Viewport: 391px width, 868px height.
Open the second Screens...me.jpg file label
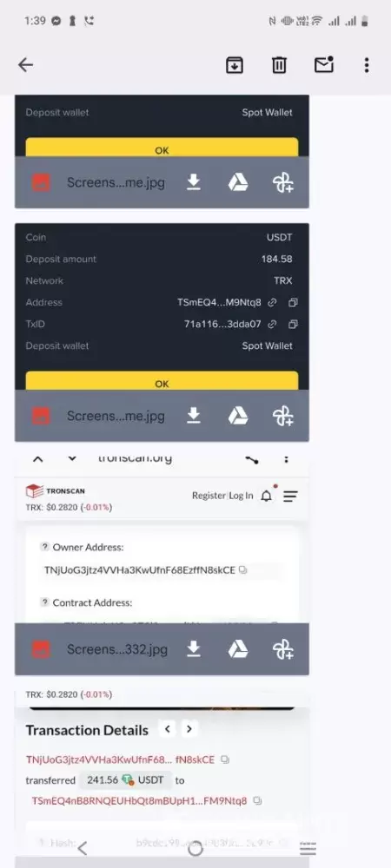[116, 416]
